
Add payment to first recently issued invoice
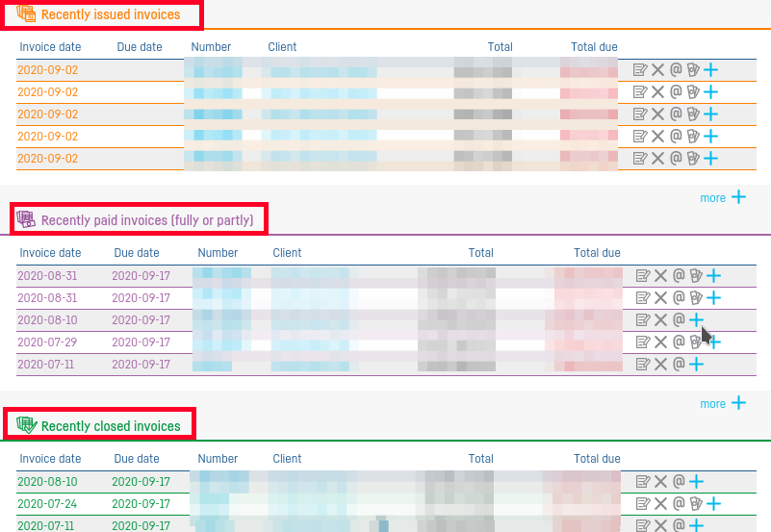click(693, 70)
